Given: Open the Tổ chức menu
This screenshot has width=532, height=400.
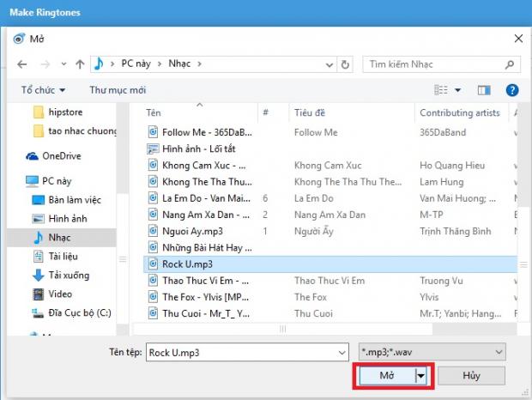Looking at the screenshot, I should click(x=43, y=89).
